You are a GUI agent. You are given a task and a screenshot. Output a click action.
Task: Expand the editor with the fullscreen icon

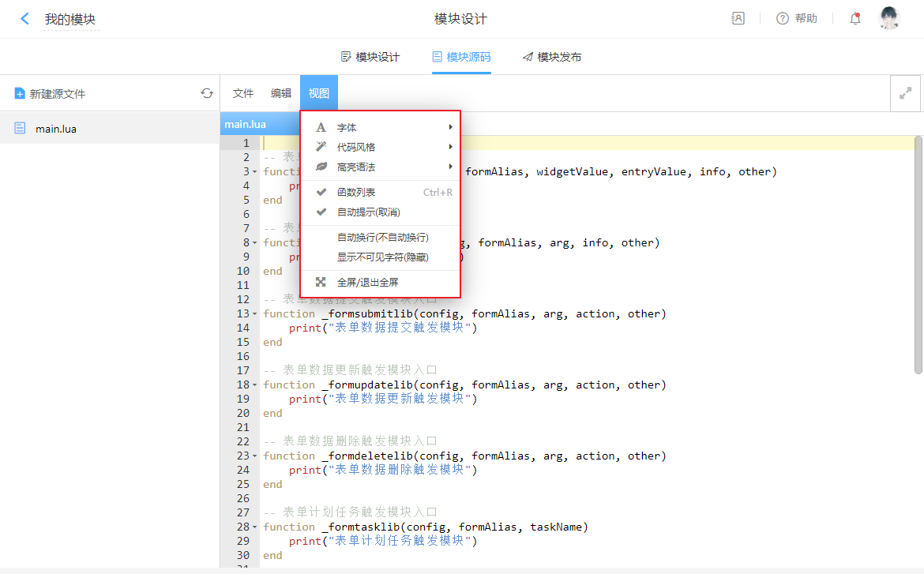pyautogui.click(x=905, y=93)
